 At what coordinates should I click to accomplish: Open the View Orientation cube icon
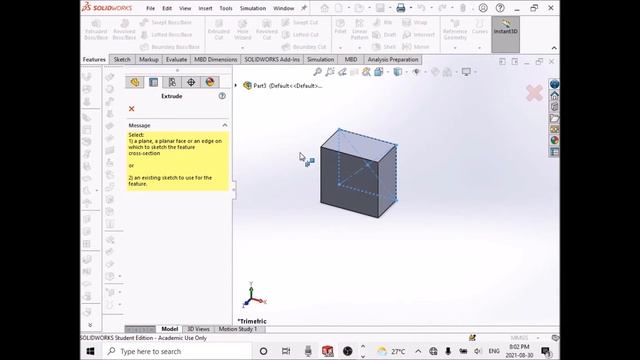click(378, 72)
